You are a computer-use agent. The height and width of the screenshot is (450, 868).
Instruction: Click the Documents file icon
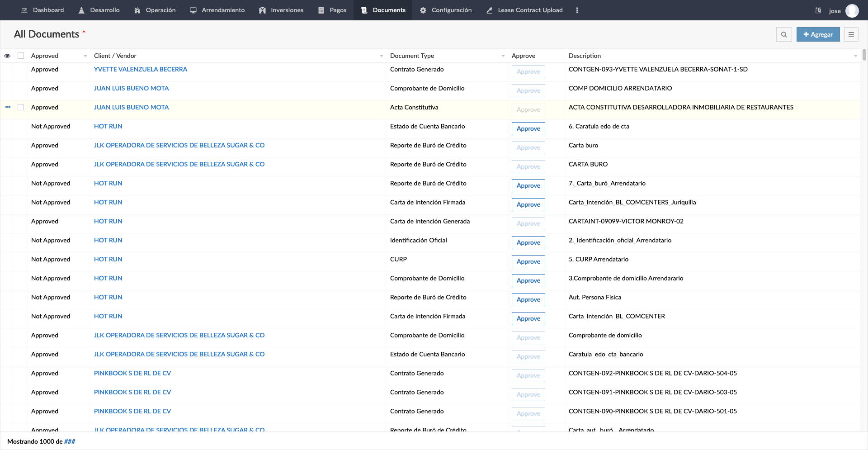(364, 10)
